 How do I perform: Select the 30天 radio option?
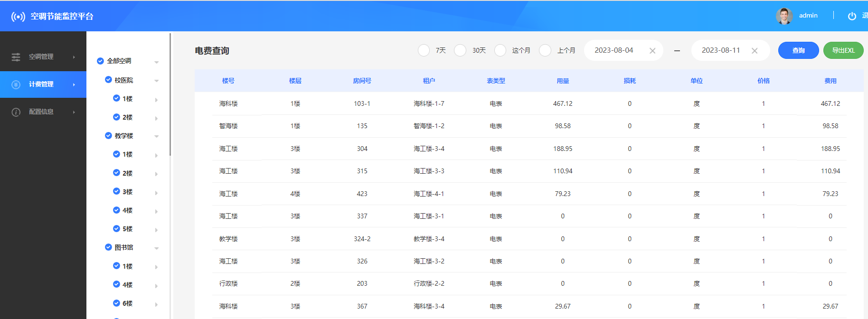[x=460, y=50]
